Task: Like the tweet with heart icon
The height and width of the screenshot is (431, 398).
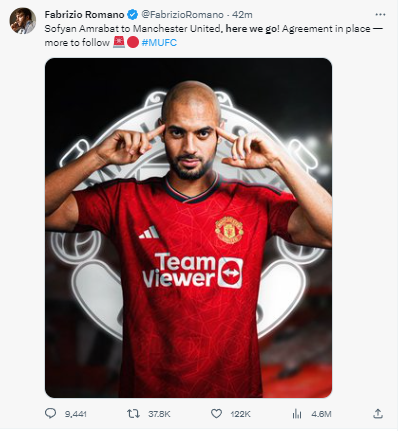Action: click(216, 414)
